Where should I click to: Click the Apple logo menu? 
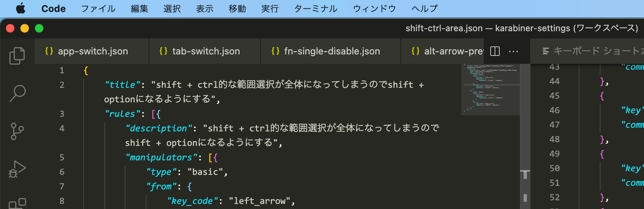point(21,8)
